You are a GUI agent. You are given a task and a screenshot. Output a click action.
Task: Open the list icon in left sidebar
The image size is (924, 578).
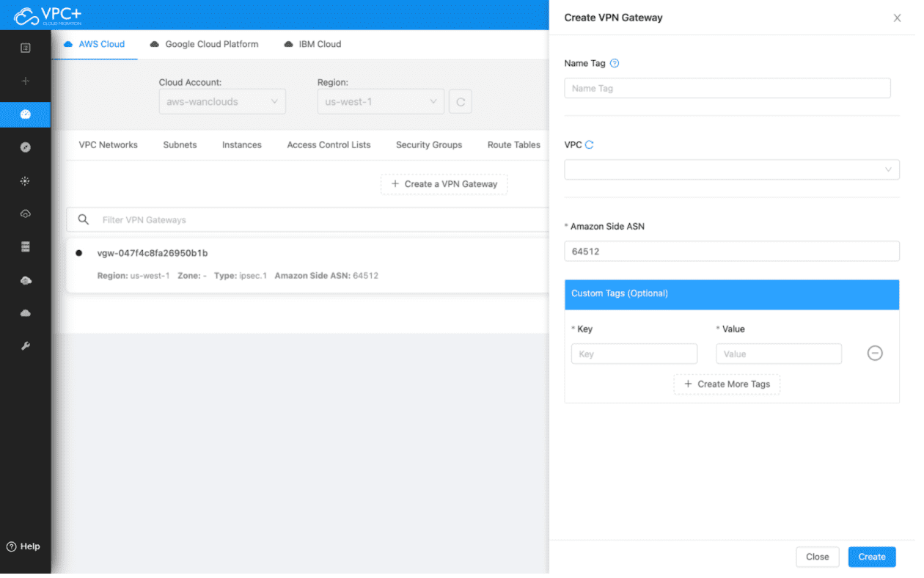coord(26,48)
